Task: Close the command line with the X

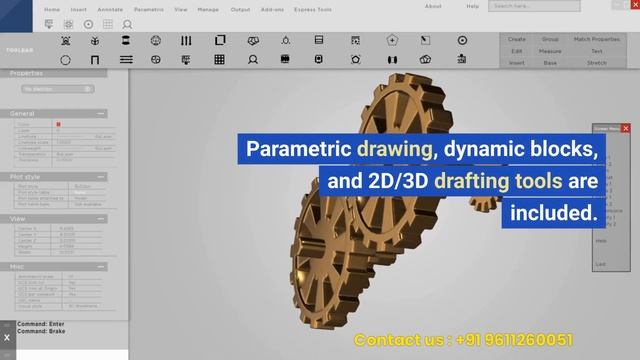Action: coord(7,338)
